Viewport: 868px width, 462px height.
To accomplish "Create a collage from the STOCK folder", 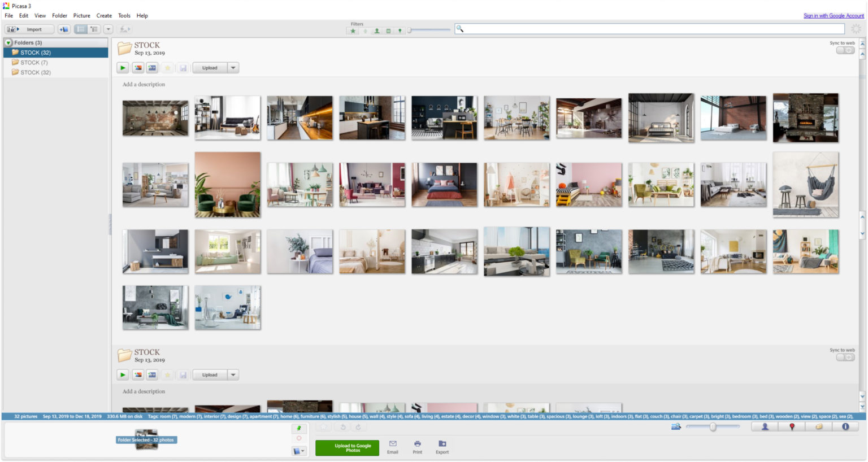I will (x=138, y=68).
